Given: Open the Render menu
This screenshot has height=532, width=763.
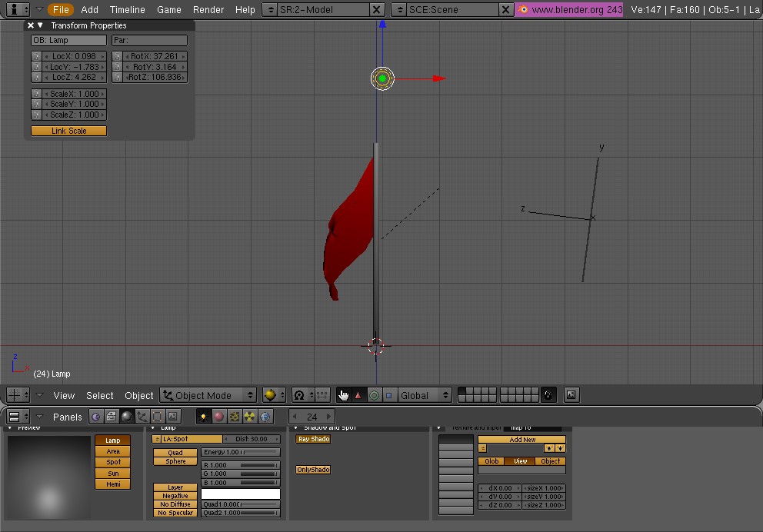Looking at the screenshot, I should [x=208, y=10].
